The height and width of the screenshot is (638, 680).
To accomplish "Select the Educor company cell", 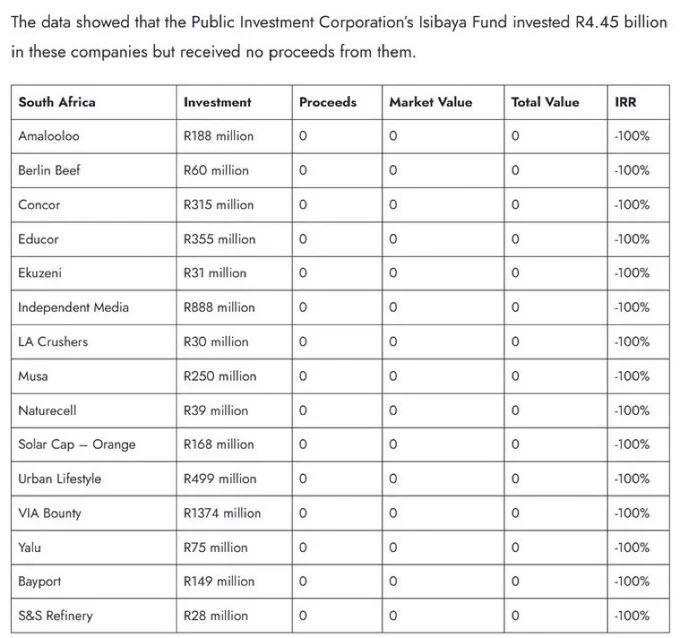I will 94,239.
